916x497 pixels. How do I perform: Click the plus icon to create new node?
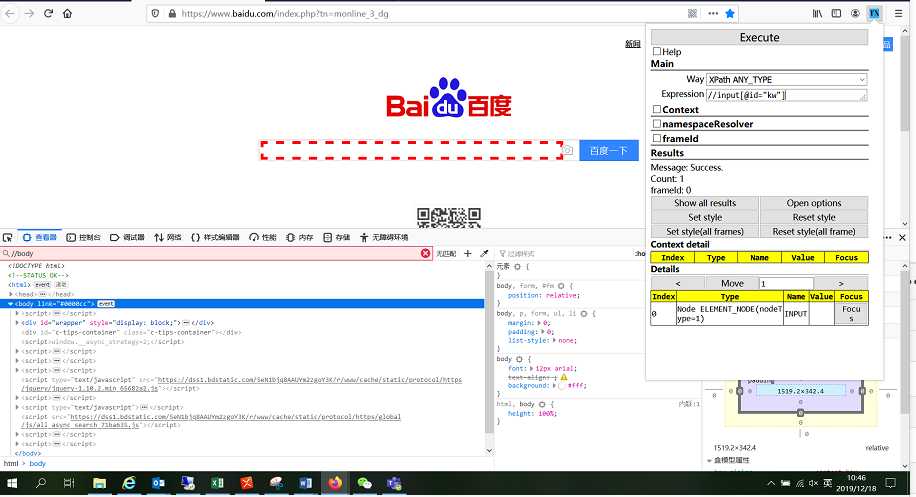click(x=467, y=253)
